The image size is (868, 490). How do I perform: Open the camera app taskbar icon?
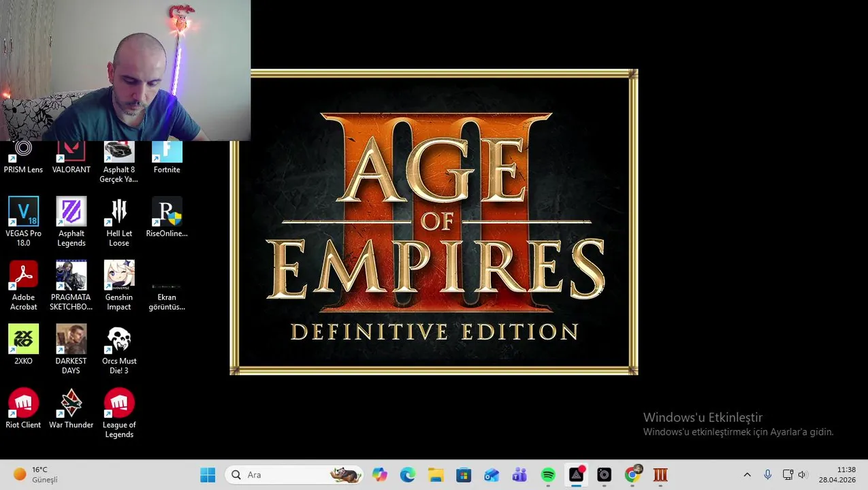605,475
